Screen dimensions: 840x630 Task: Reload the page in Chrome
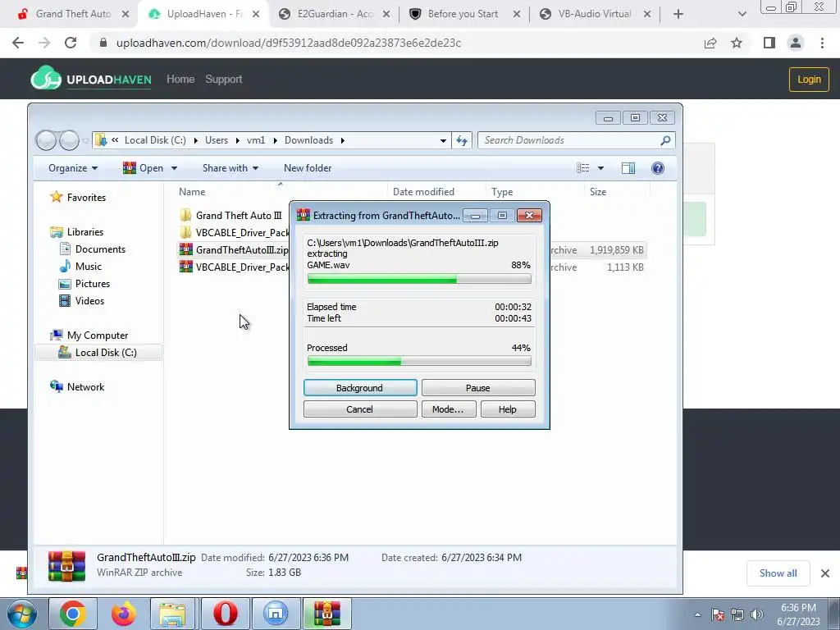pyautogui.click(x=71, y=43)
